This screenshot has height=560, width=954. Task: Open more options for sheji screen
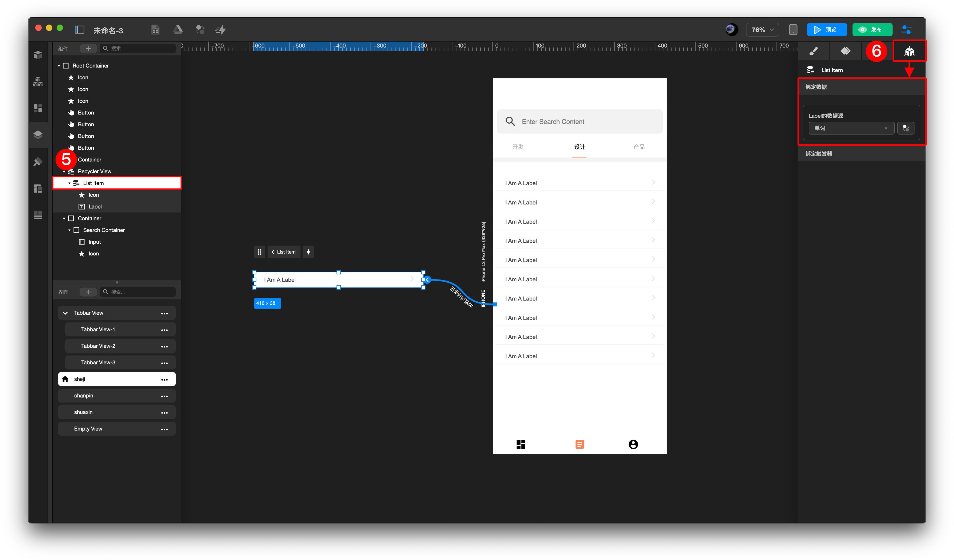click(x=164, y=380)
